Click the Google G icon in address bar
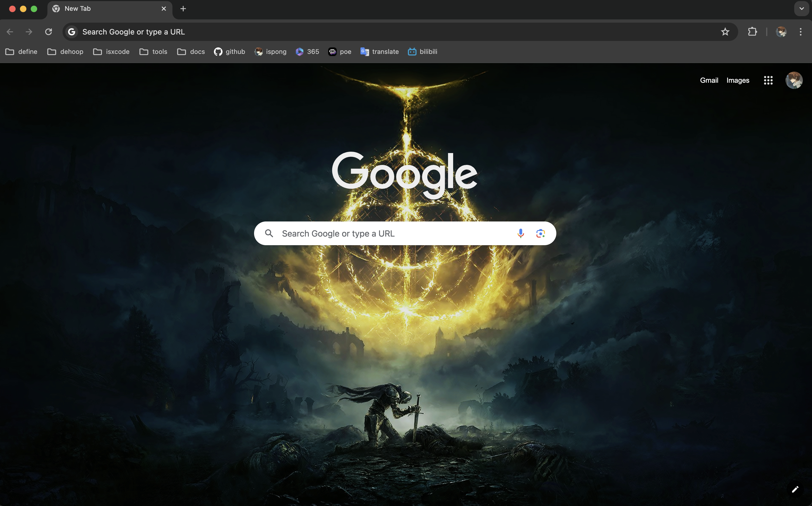 72,32
